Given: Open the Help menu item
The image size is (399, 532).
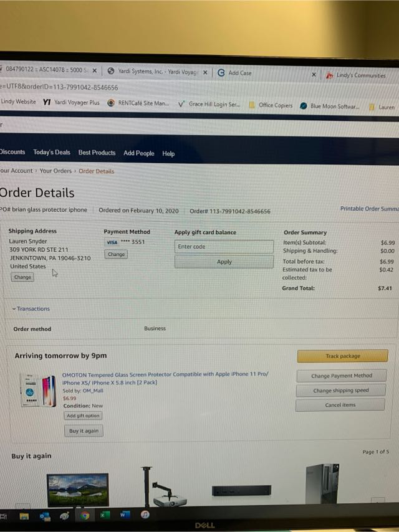Looking at the screenshot, I should (x=168, y=154).
